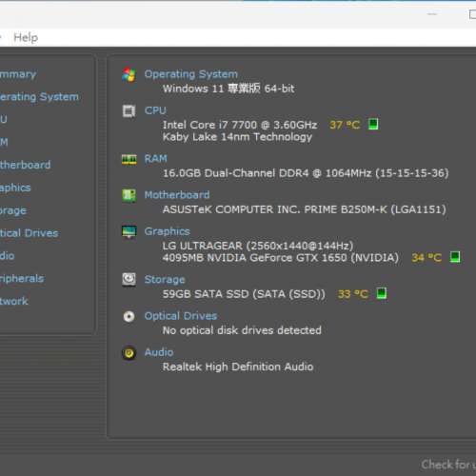476x476 pixels.
Task: Click the Check for updates link
Action: (448, 465)
